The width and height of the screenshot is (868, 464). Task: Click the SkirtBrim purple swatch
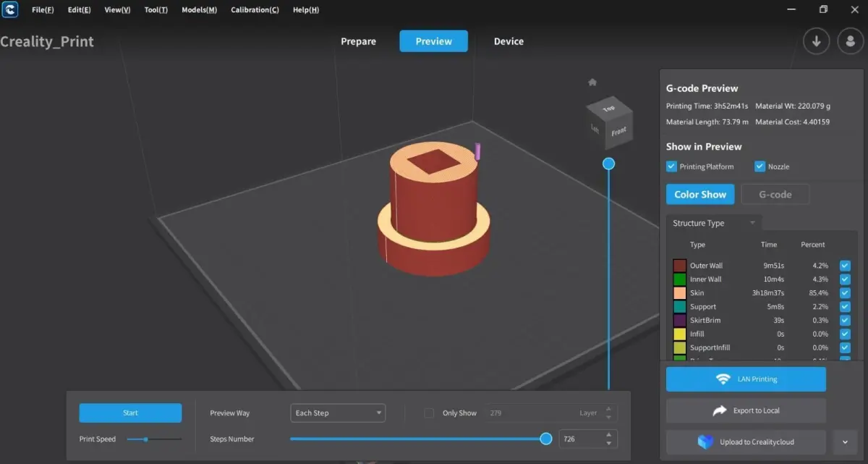click(x=679, y=320)
